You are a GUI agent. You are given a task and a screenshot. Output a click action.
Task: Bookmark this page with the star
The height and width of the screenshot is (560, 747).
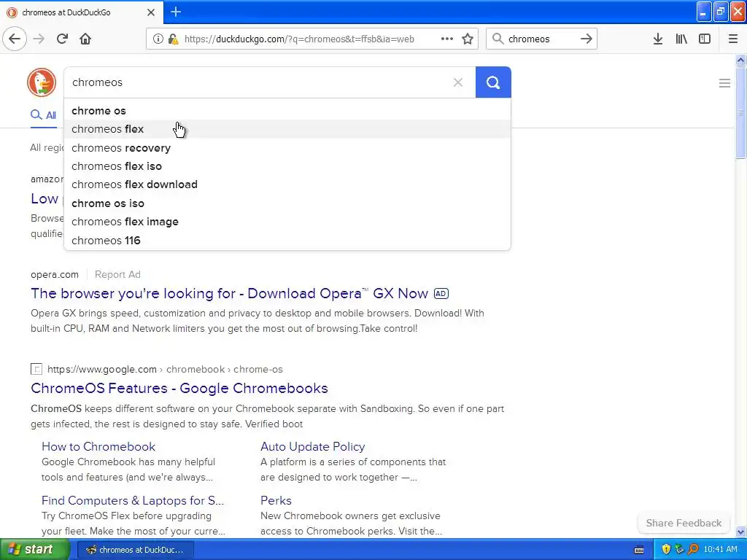point(468,39)
